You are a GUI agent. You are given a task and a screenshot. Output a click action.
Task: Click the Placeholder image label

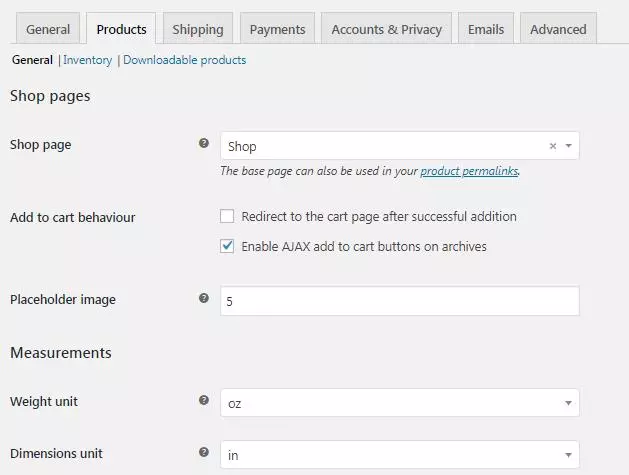(x=63, y=300)
